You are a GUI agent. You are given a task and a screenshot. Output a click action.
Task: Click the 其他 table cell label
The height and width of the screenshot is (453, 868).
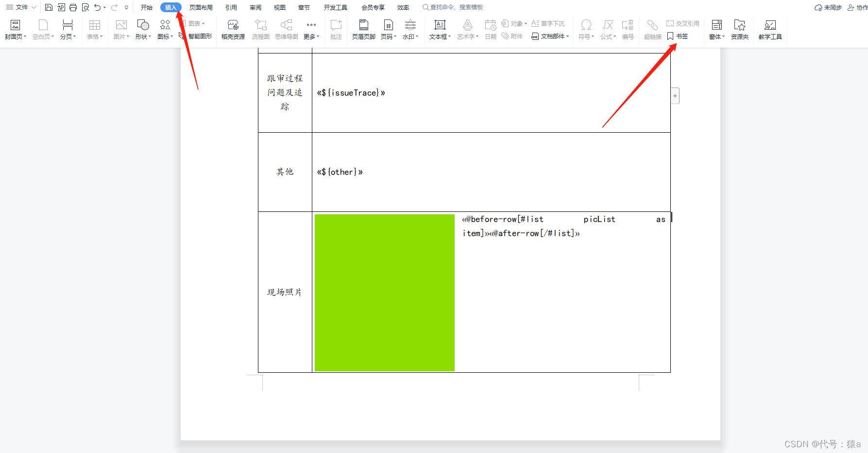[285, 172]
